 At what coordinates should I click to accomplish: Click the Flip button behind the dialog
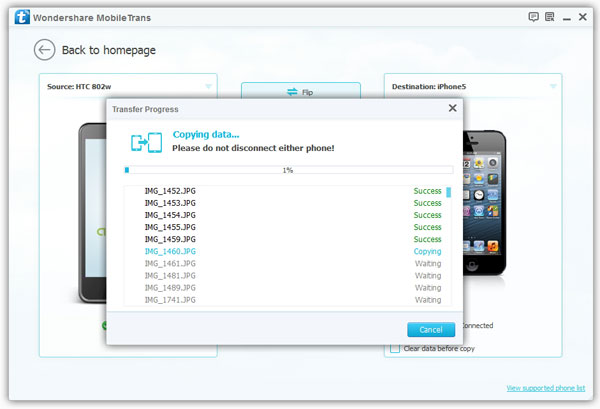point(300,91)
